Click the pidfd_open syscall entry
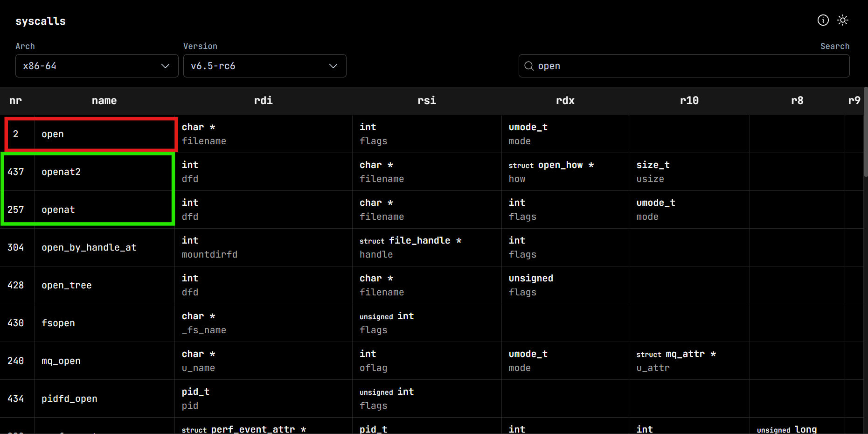The width and height of the screenshot is (868, 434). click(x=69, y=399)
